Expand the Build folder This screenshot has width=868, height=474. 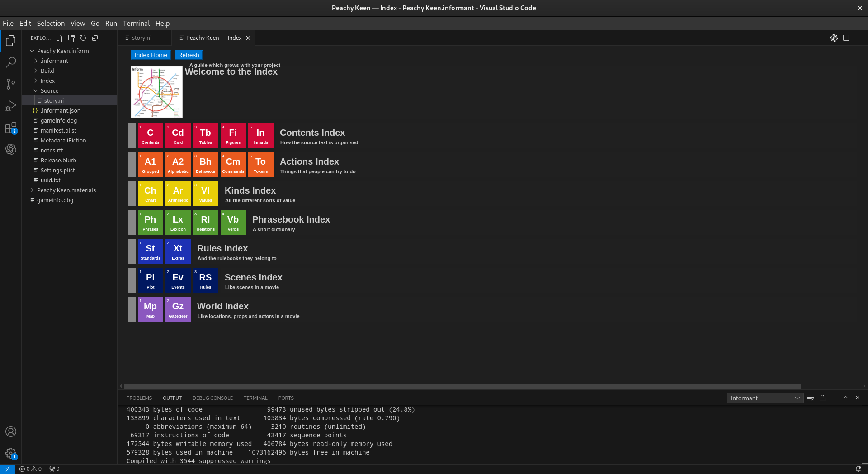coord(69,71)
